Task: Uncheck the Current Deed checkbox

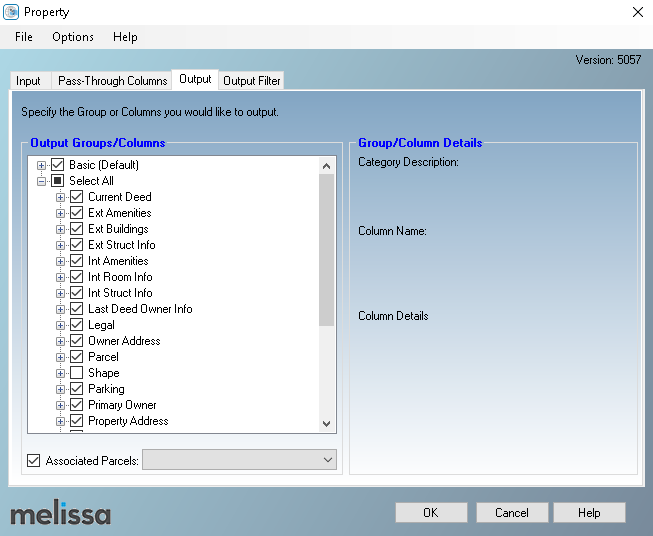Action: (x=76, y=197)
